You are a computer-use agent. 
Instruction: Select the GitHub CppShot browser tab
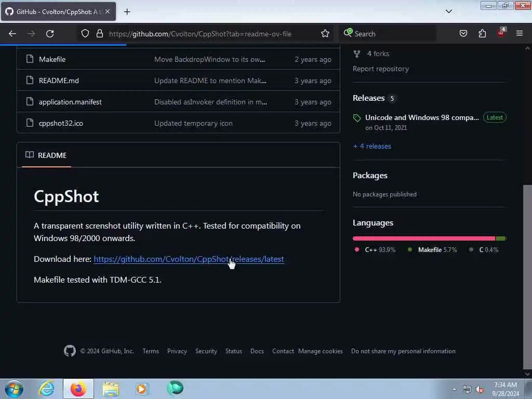point(58,11)
